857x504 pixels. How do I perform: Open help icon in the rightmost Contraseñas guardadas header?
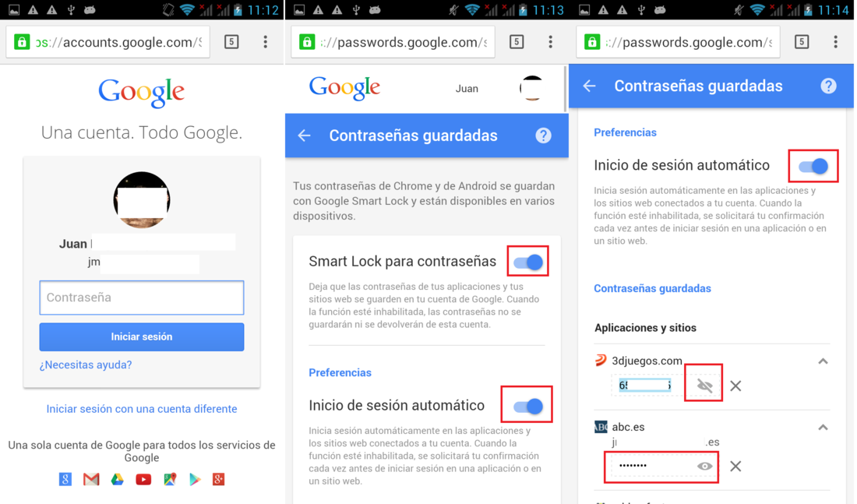[828, 86]
